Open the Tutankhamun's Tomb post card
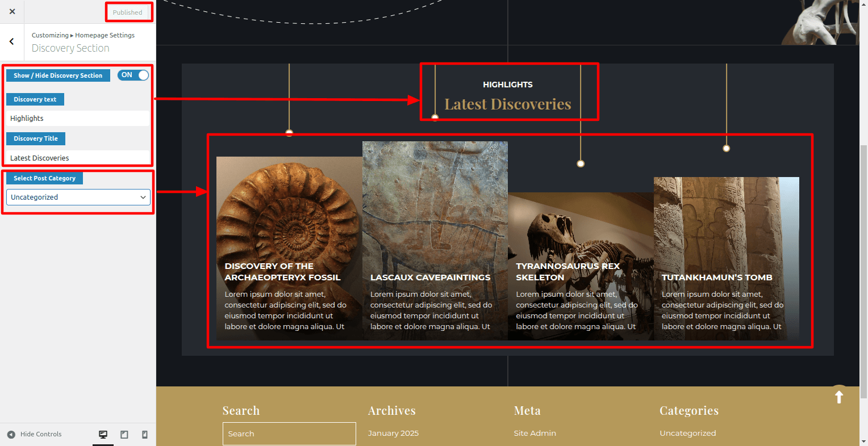The image size is (868, 446). tap(717, 277)
